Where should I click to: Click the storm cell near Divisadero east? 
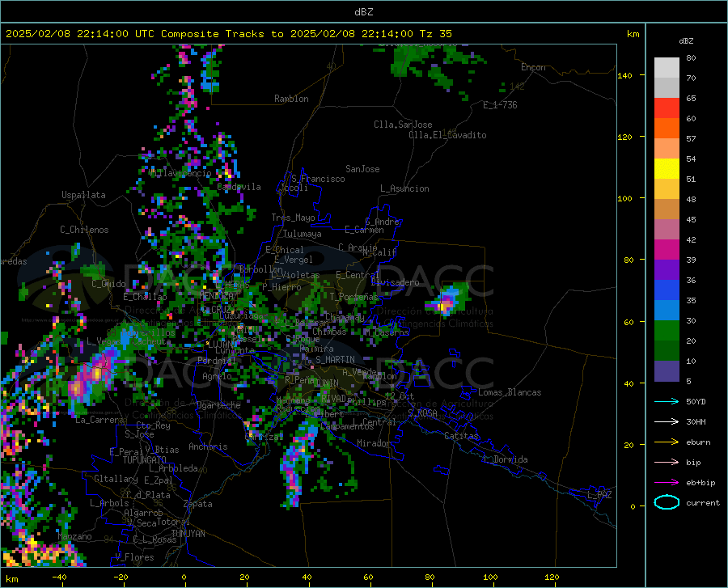(x=447, y=301)
